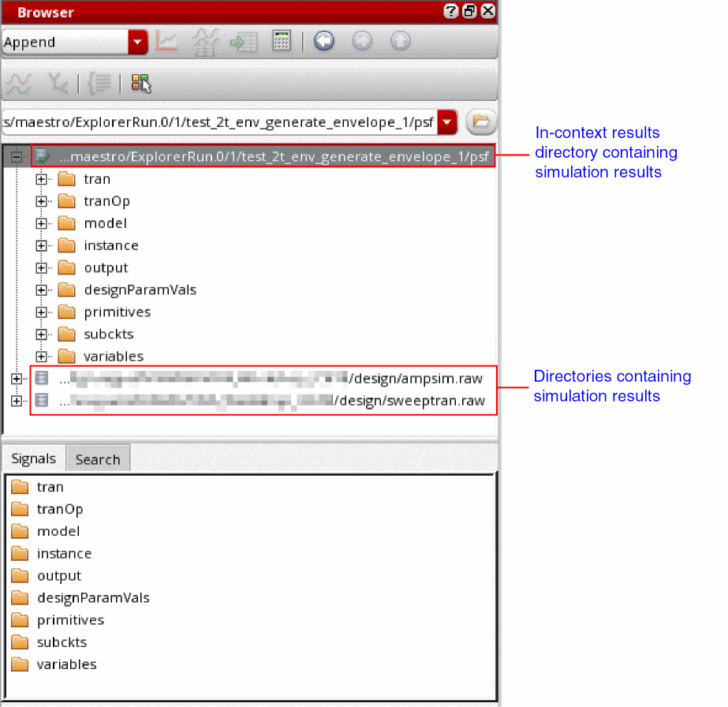Click the select results grid icon
The width and height of the screenshot is (728, 707).
tap(140, 84)
